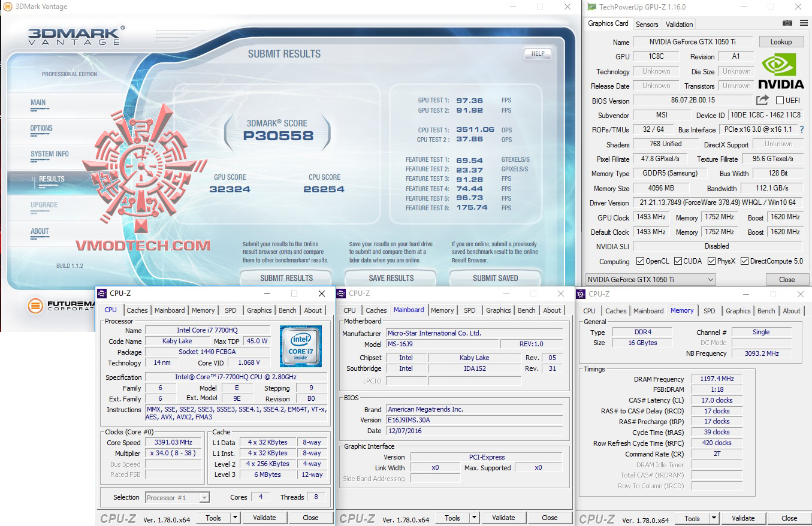Click the Lookup button in GPU-Z
Image resolution: width=812 pixels, height=526 pixels.
click(x=781, y=42)
